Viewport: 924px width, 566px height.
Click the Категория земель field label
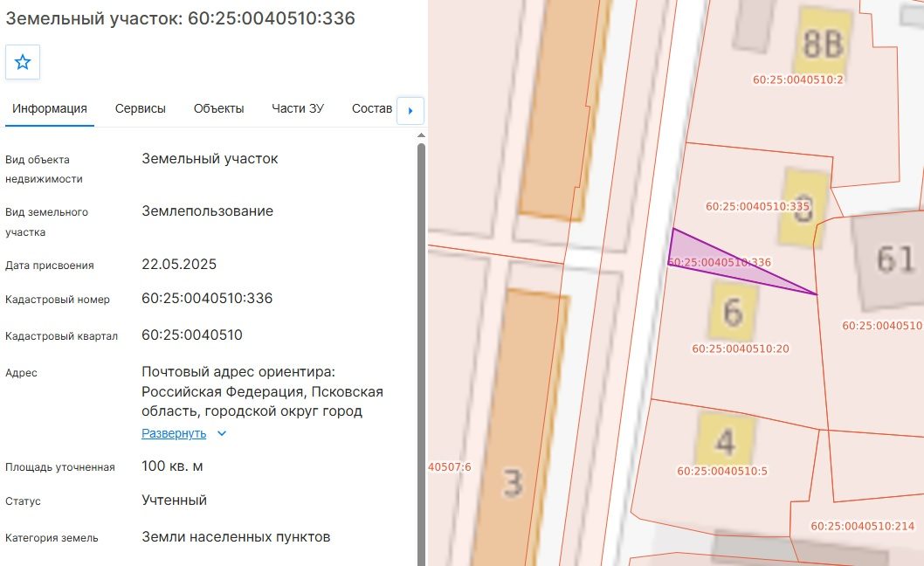(x=52, y=538)
